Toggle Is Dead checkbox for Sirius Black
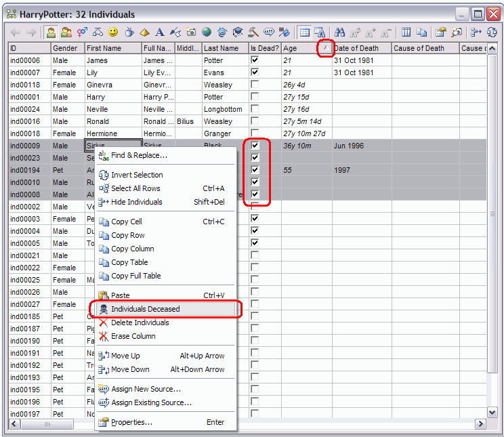Viewport: 504px width, 437px height. point(255,146)
